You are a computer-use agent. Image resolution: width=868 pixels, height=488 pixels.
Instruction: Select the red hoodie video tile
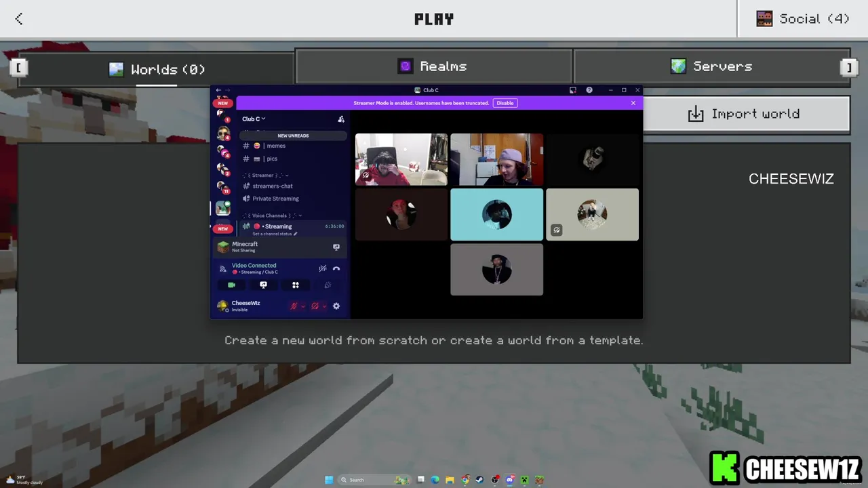pos(401,159)
